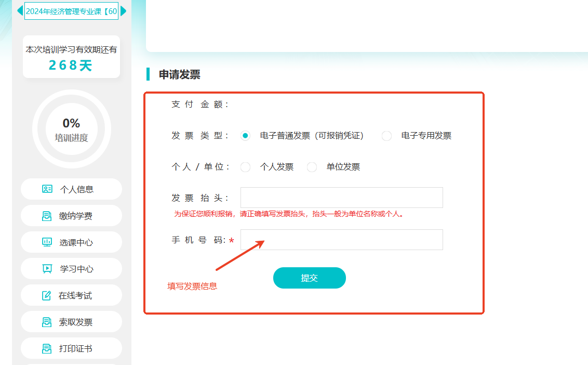Image resolution: width=588 pixels, height=365 pixels.
Task: Click the 电子普通发票(可报销凭证) label
Action: tap(312, 136)
